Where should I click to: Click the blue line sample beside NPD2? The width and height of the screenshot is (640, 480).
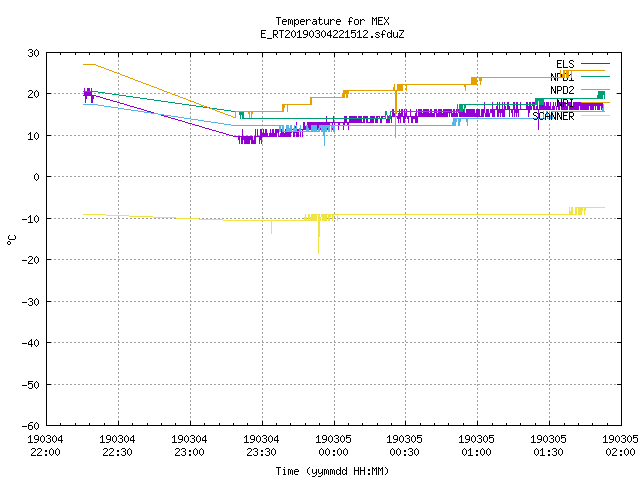pyautogui.click(x=595, y=89)
